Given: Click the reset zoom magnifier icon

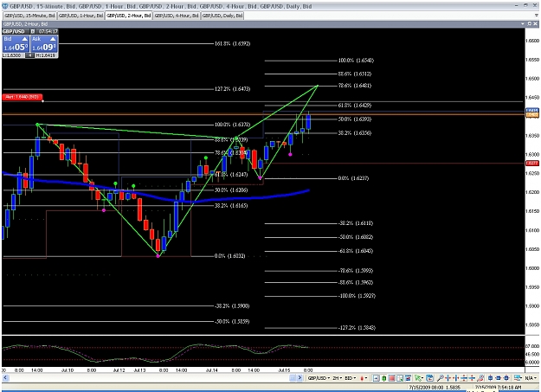Looking at the screenshot, I should tap(480, 378).
